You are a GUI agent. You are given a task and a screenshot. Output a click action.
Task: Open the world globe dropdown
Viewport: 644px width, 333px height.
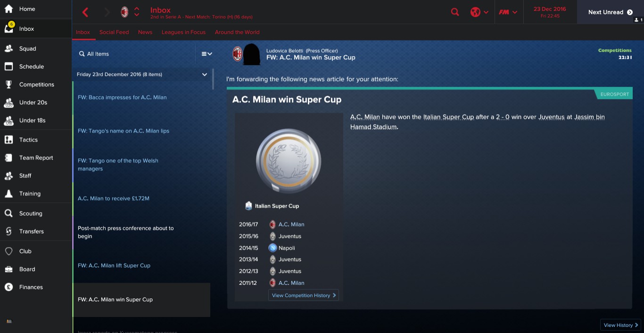(x=479, y=12)
